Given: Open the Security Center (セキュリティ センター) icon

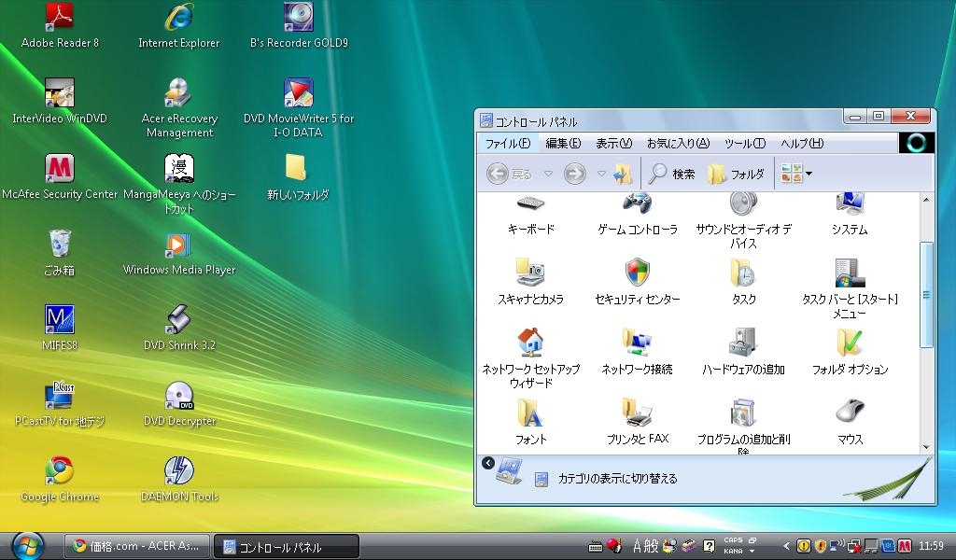Looking at the screenshot, I should [x=637, y=274].
